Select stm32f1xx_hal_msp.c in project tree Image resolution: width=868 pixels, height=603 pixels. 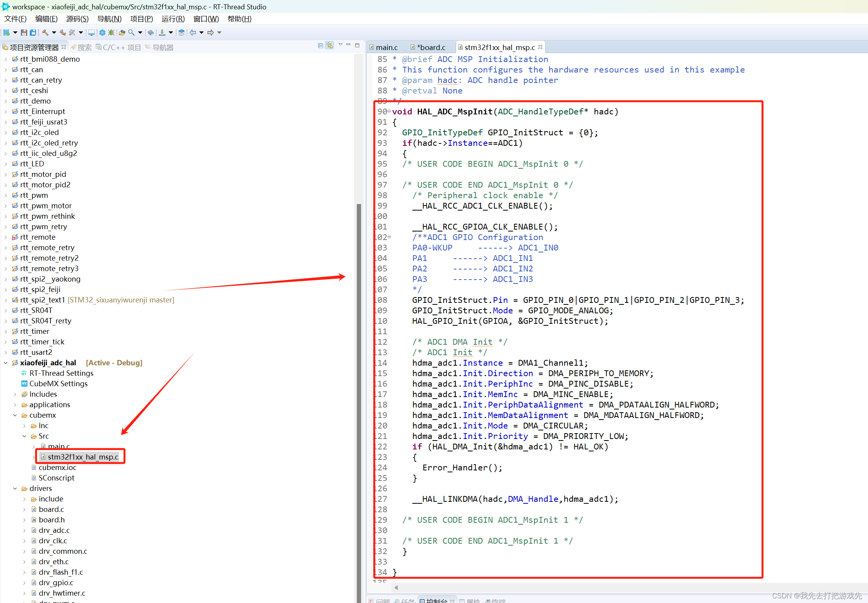[80, 457]
